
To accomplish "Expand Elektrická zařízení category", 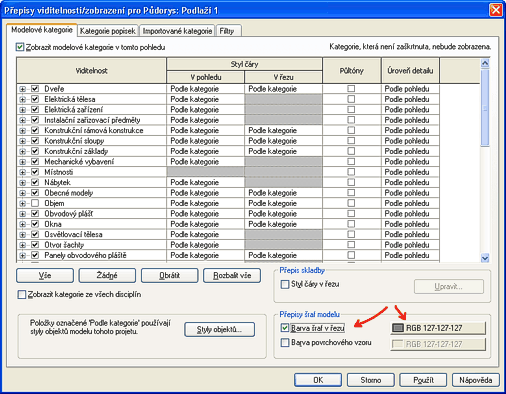I will coord(22,110).
